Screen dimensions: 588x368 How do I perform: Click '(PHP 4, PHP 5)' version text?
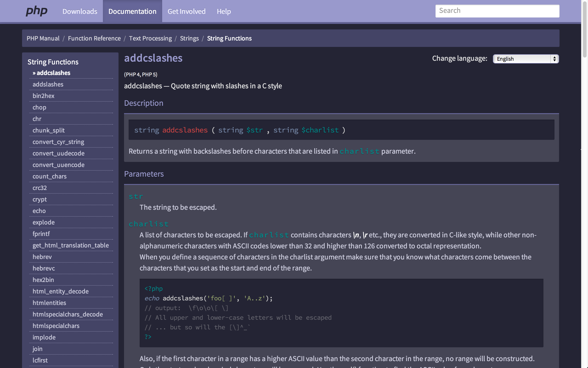(141, 75)
